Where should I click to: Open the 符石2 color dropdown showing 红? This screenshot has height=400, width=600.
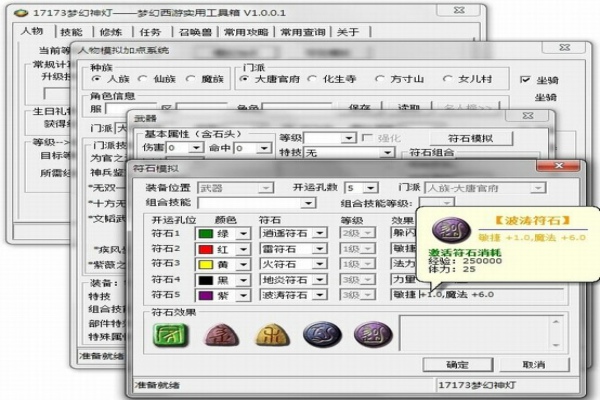pyautogui.click(x=243, y=250)
